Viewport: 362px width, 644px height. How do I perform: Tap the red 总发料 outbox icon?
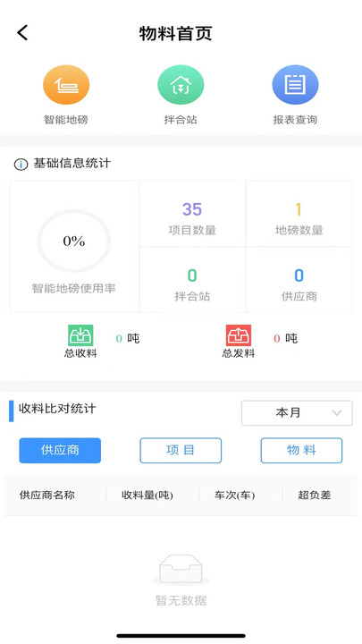pyautogui.click(x=239, y=335)
